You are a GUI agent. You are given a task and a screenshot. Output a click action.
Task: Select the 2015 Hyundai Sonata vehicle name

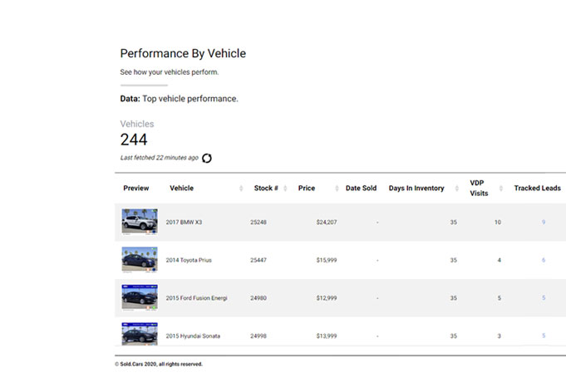pyautogui.click(x=194, y=336)
